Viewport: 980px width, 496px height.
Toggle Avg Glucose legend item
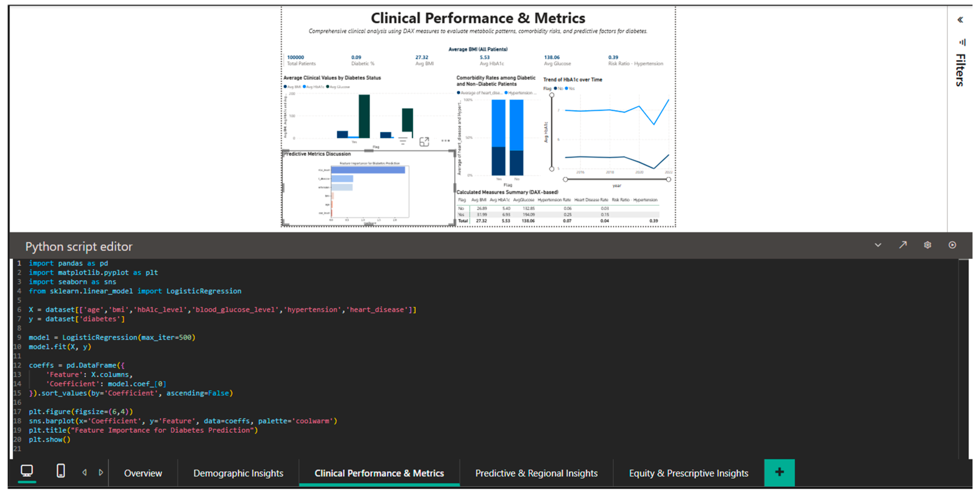(338, 87)
